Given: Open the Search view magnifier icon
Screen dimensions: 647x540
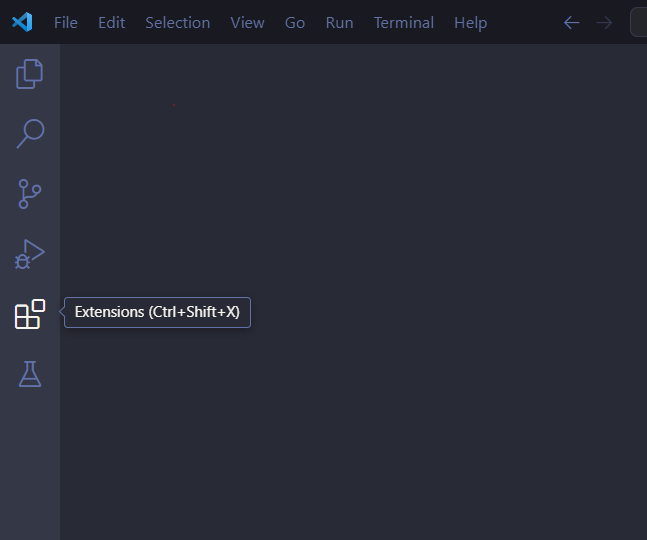Looking at the screenshot, I should pyautogui.click(x=30, y=134).
